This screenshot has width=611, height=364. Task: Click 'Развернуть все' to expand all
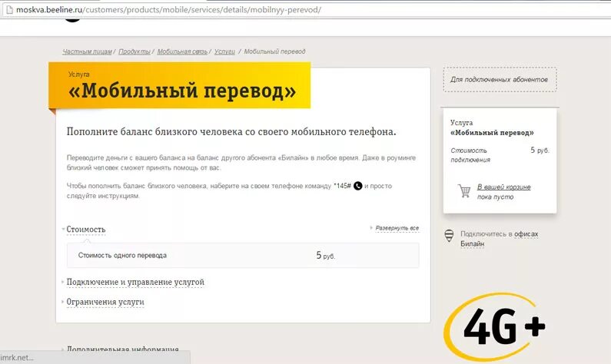tap(397, 228)
